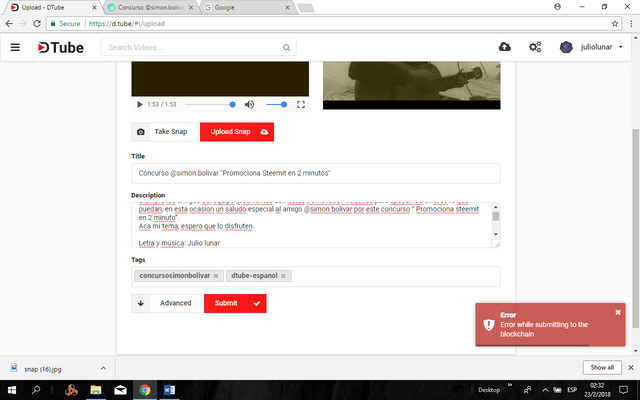
Task: Open the Action Center notifications
Action: tap(623, 390)
